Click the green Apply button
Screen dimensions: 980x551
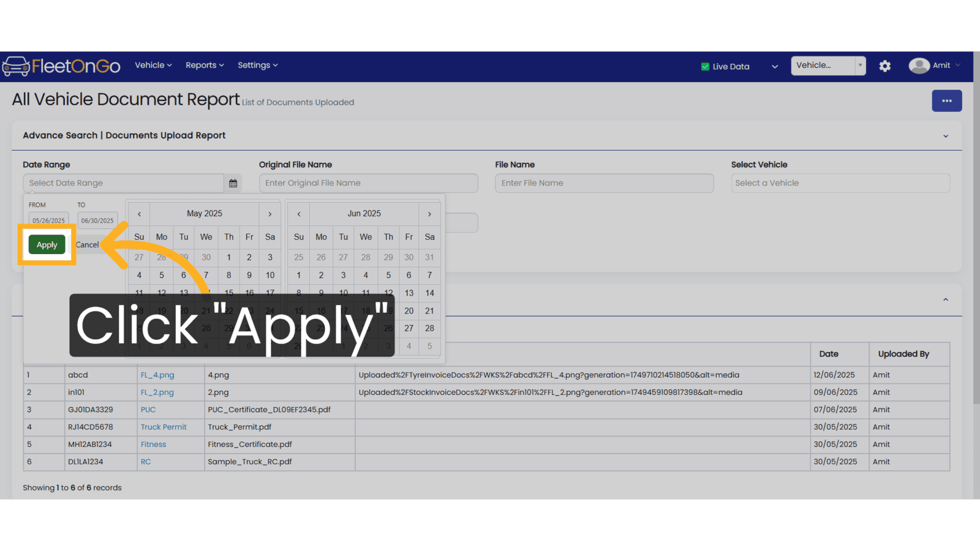[x=47, y=244]
